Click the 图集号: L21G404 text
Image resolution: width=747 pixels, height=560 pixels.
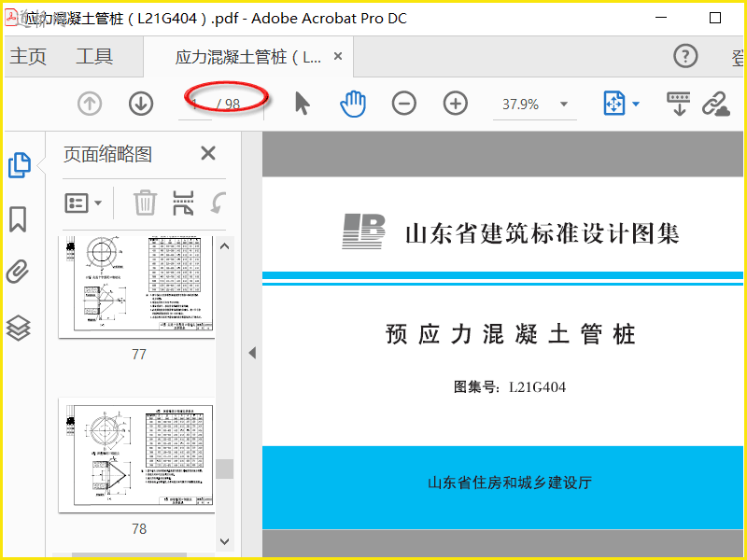point(509,387)
